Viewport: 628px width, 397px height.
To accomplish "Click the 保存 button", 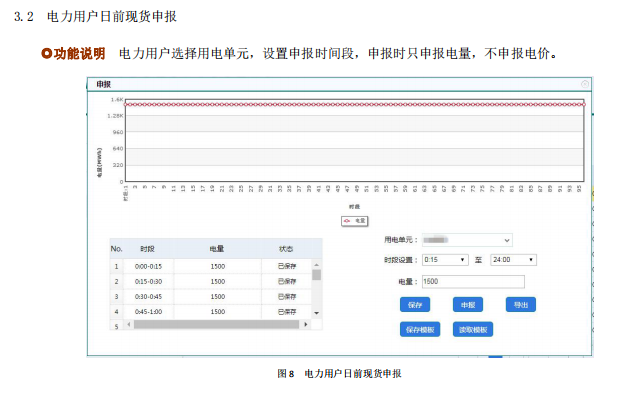I will 415,305.
